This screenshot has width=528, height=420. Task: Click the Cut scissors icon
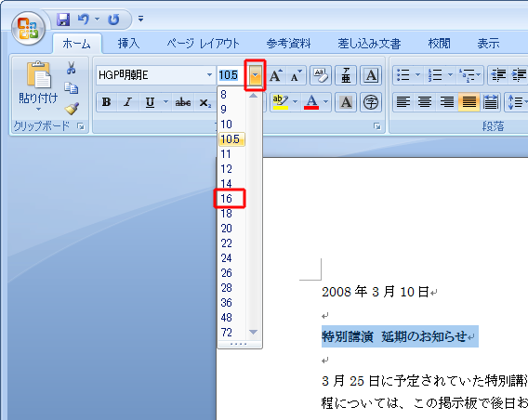71,68
